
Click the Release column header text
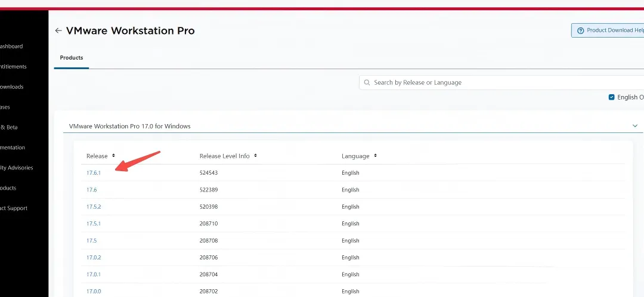click(97, 156)
